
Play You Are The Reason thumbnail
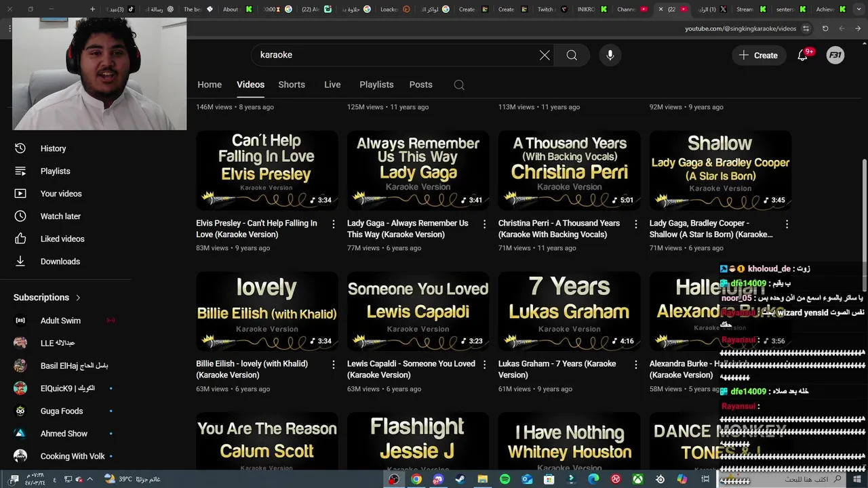point(267,441)
